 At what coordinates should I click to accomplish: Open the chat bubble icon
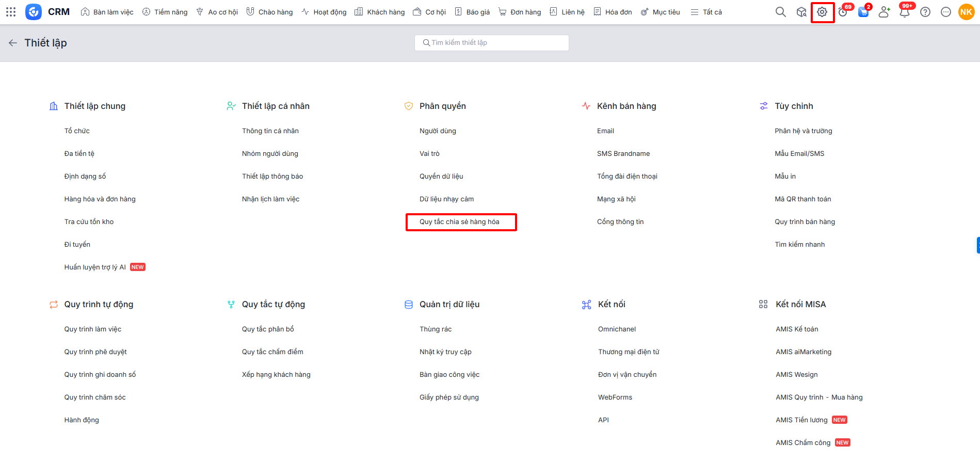pos(946,12)
